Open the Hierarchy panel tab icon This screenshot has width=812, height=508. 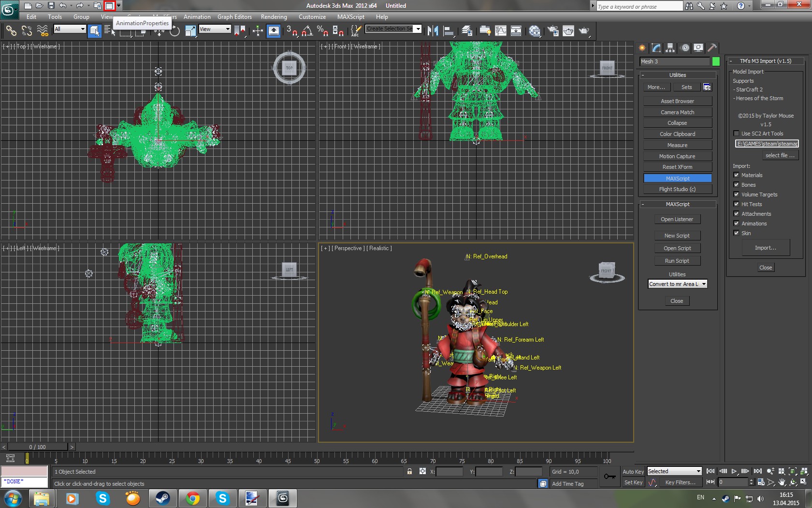(670, 48)
